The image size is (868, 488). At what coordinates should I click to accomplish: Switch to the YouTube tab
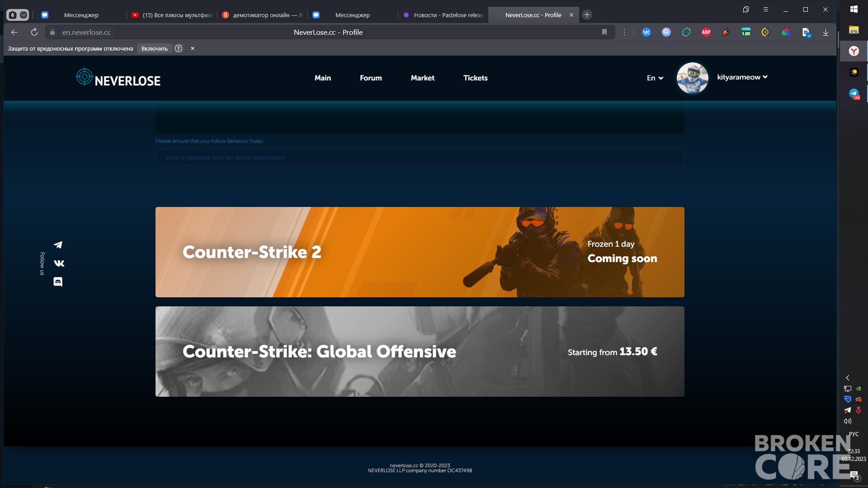click(172, 15)
